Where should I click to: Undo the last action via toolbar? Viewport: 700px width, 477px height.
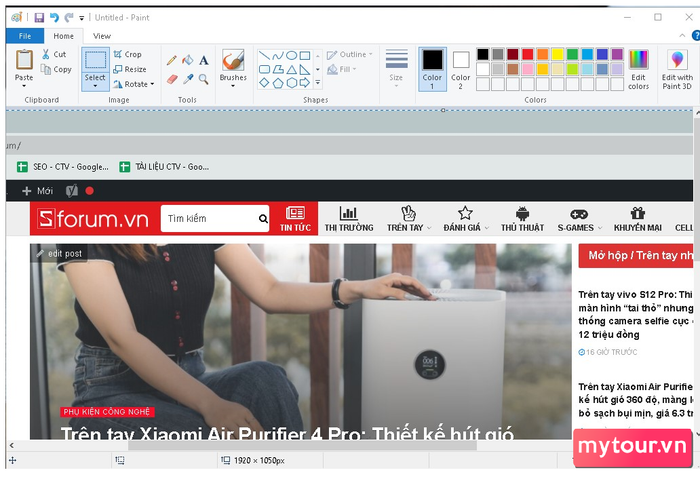pyautogui.click(x=54, y=17)
